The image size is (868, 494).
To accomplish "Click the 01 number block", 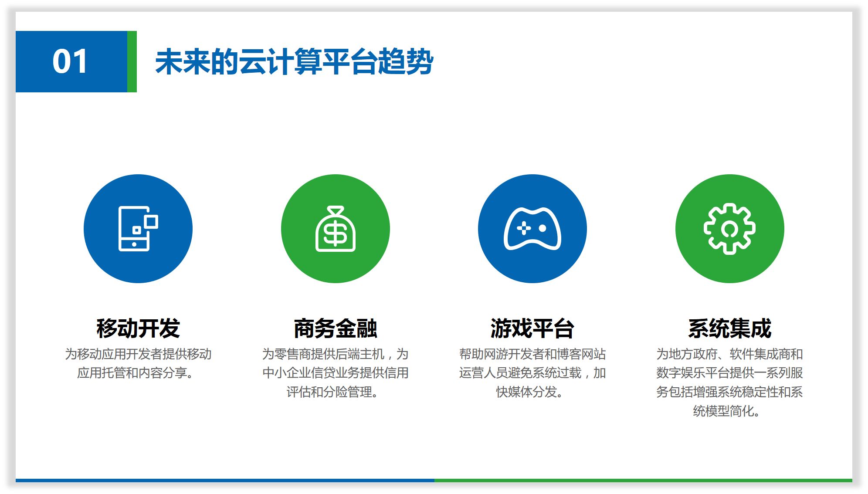I will [x=71, y=61].
